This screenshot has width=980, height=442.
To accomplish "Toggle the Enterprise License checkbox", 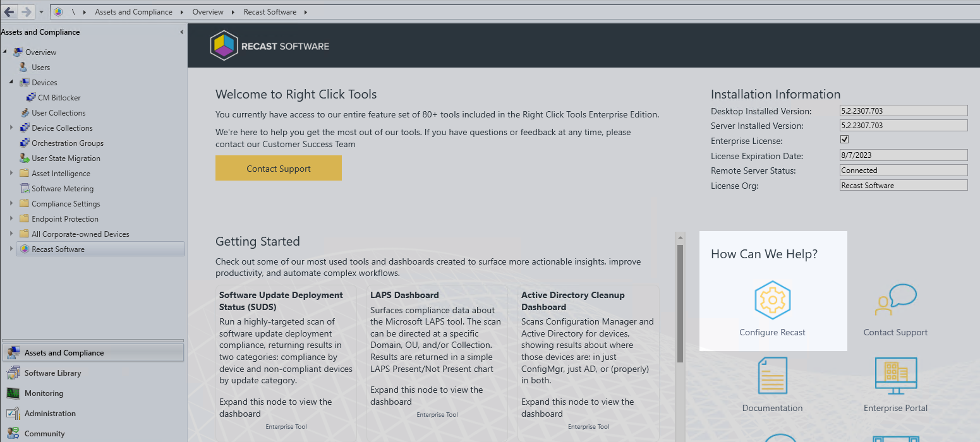I will pyautogui.click(x=844, y=140).
